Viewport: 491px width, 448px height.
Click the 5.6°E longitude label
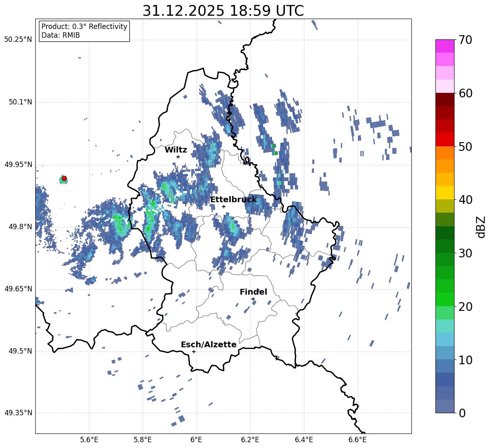coord(89,440)
